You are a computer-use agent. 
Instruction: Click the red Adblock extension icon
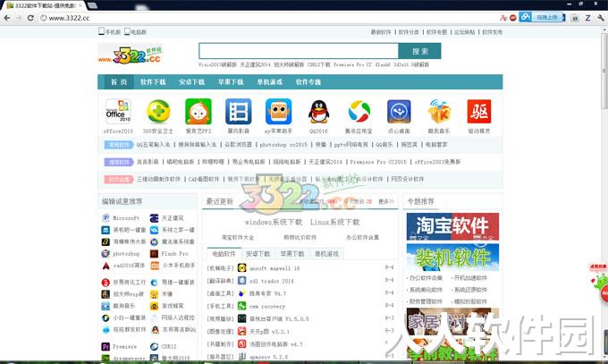[513, 18]
